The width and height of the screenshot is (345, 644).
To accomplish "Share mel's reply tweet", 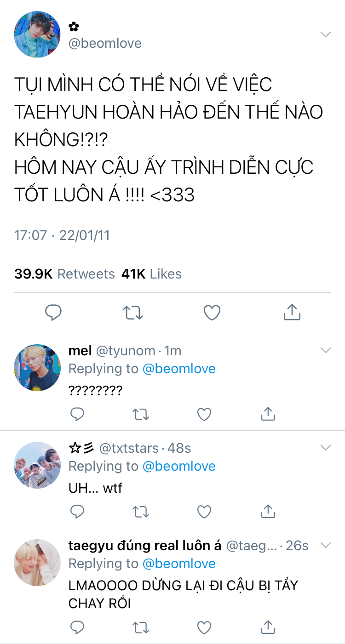I will pos(268,414).
